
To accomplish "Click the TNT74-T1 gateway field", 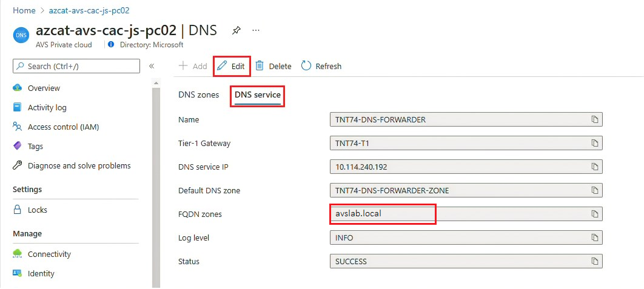I will tap(466, 143).
